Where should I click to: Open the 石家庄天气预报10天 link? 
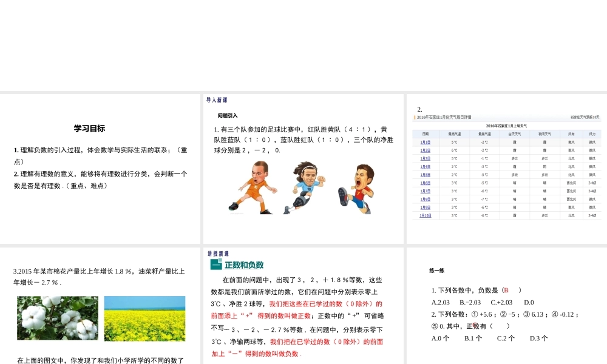click(585, 116)
